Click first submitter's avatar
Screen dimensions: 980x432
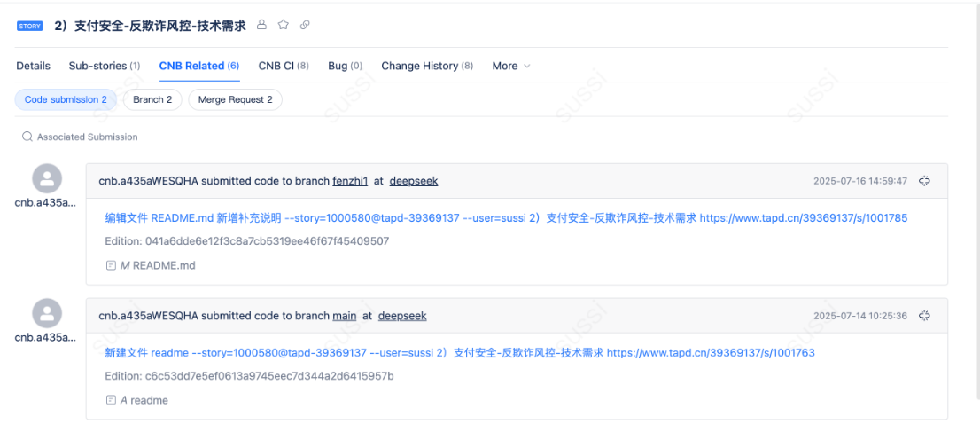pos(47,179)
